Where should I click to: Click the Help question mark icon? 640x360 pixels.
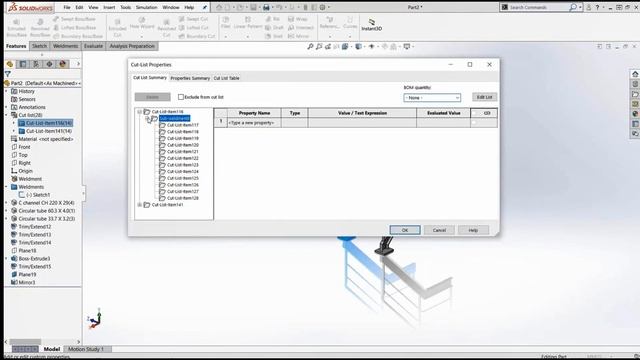(598, 7)
